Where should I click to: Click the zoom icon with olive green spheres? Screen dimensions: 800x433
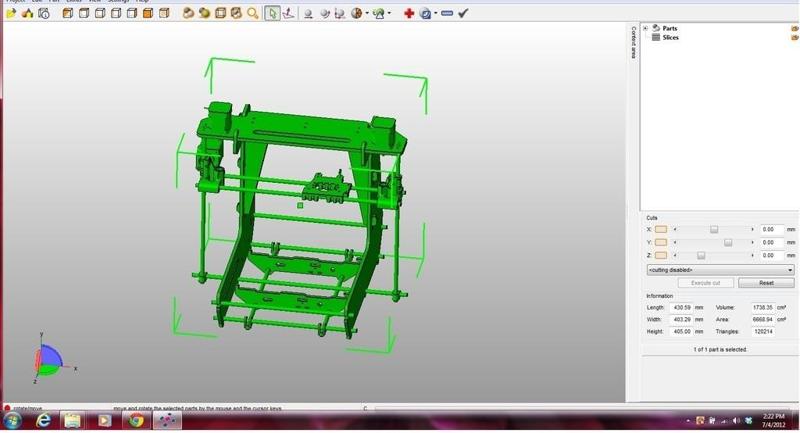pos(205,14)
